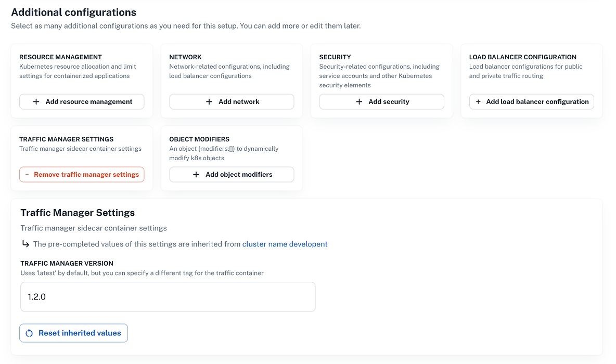
Task: Select the LOAD BALANCER CONFIGURATION card title
Action: point(522,57)
